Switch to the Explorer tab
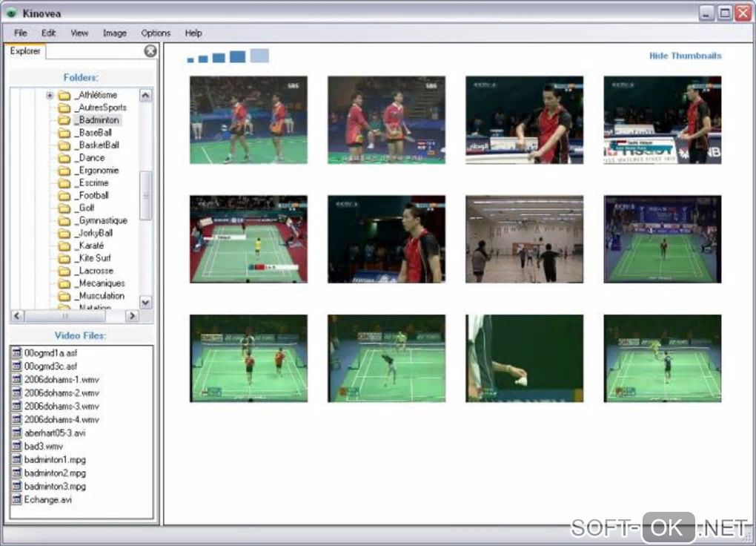The height and width of the screenshot is (546, 756). pyautogui.click(x=25, y=50)
